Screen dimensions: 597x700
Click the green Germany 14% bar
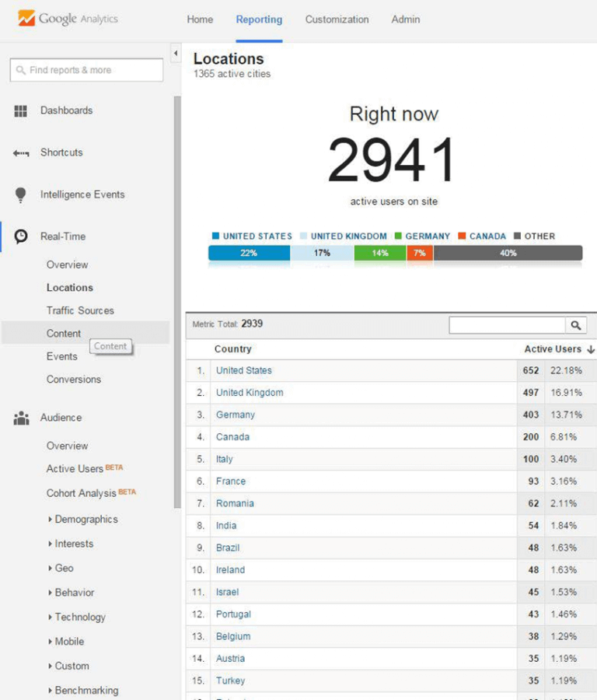click(380, 253)
